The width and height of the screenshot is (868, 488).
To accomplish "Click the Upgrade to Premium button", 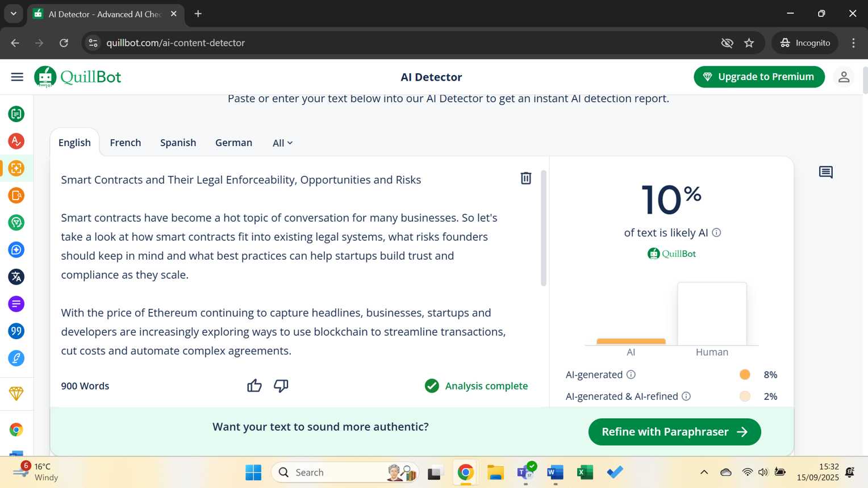I will pyautogui.click(x=758, y=77).
